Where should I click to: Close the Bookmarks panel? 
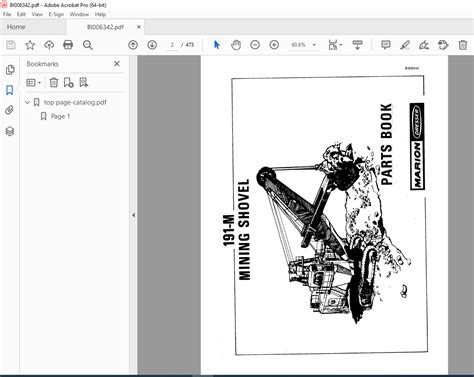coord(117,64)
